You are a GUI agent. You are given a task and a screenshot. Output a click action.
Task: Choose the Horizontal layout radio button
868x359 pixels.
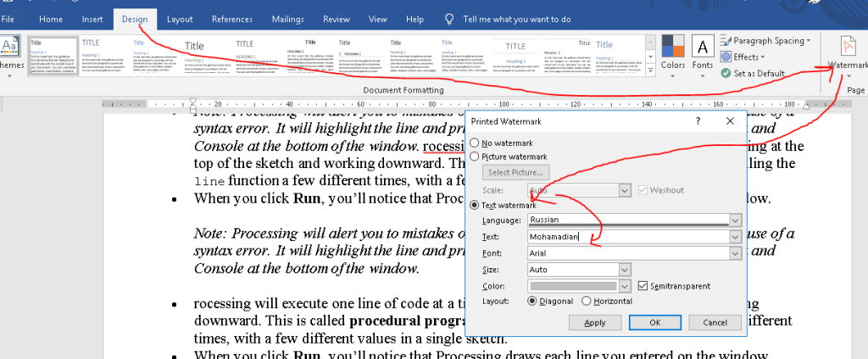click(x=587, y=301)
